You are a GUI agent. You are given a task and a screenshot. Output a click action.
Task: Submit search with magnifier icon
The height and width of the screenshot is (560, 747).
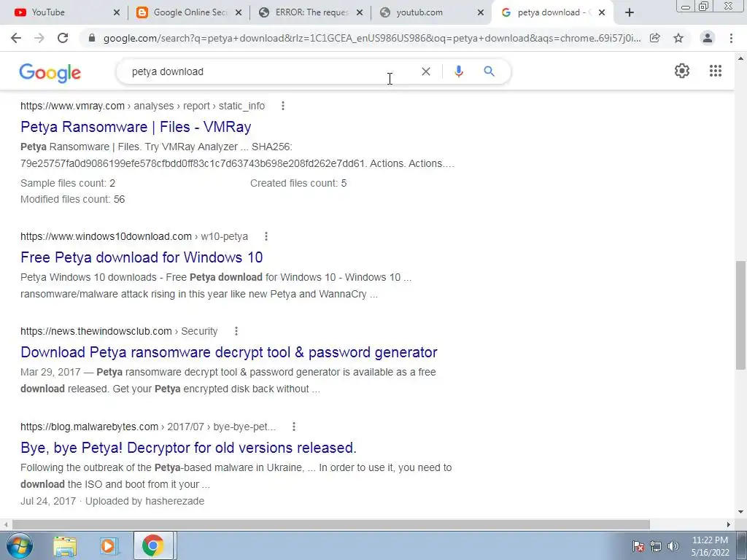click(x=489, y=71)
